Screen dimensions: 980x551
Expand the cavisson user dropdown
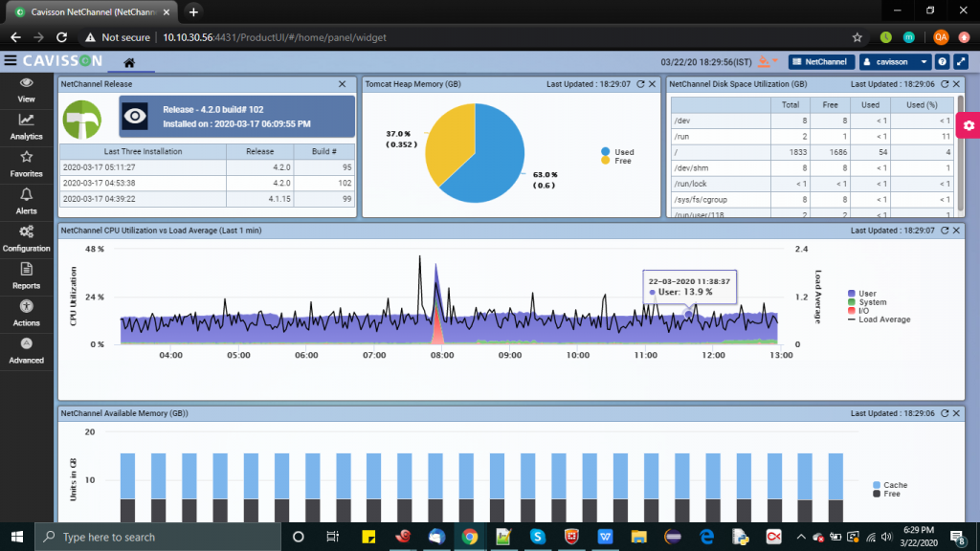point(895,62)
